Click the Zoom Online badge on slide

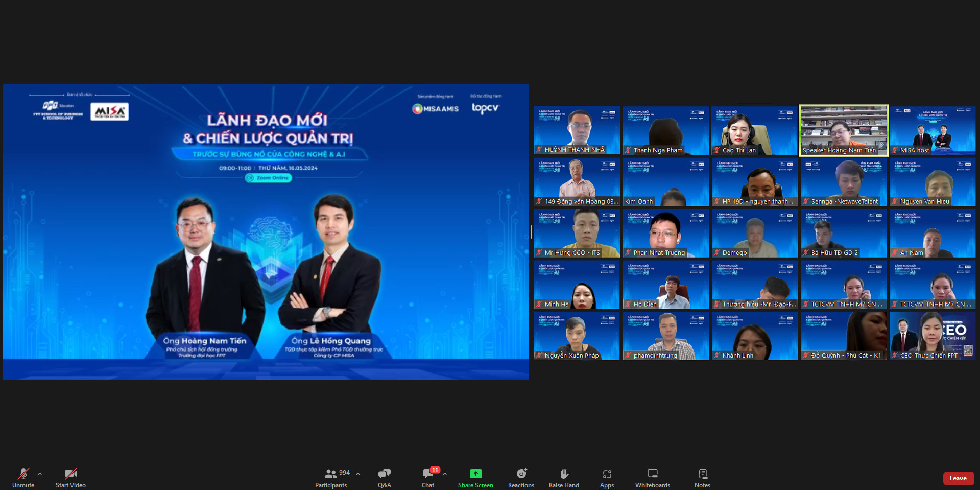pyautogui.click(x=268, y=178)
